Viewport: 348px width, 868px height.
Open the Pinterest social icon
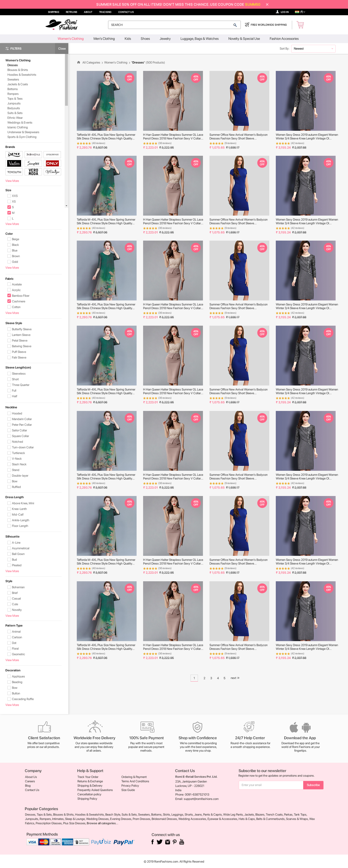174,842
